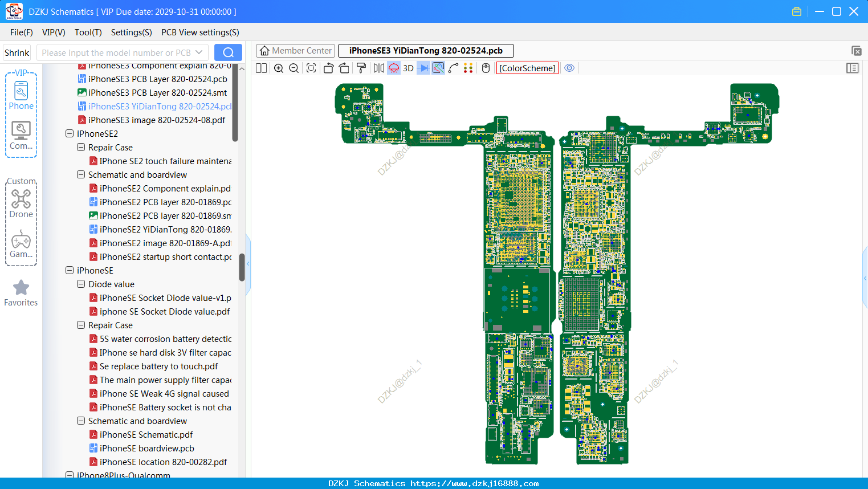Open the Settings(S) menu
Screen dimensions: 868x489
132,32
